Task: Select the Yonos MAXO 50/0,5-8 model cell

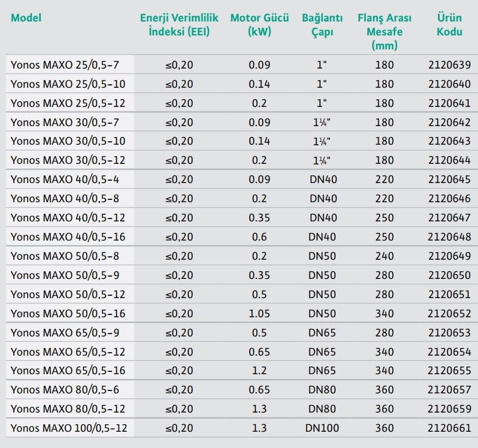Action: pyautogui.click(x=70, y=256)
